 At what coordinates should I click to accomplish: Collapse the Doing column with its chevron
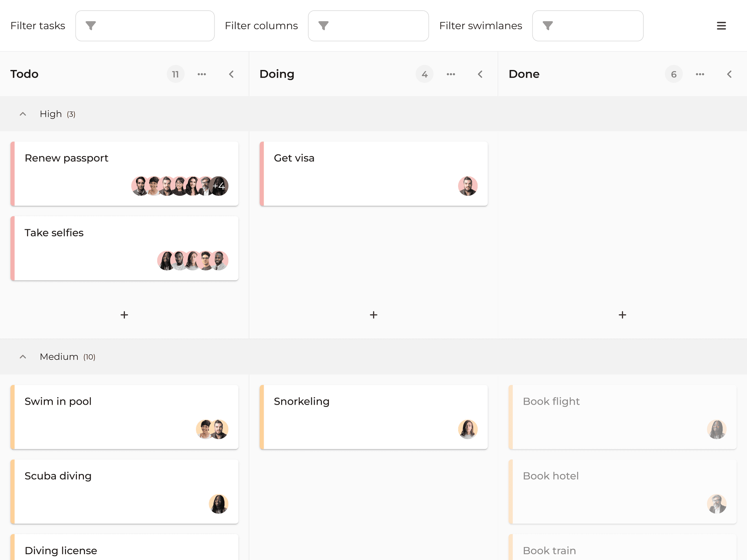coord(480,74)
